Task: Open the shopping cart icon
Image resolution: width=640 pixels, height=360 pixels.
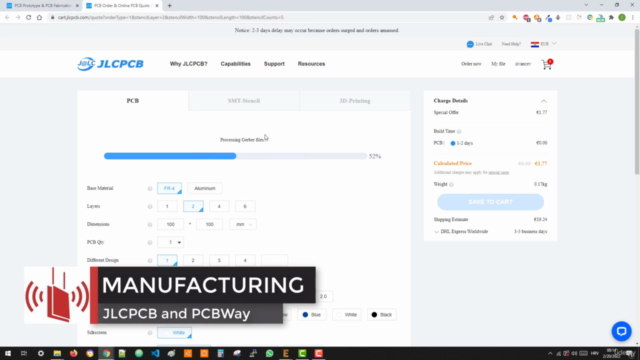Action: (x=547, y=64)
